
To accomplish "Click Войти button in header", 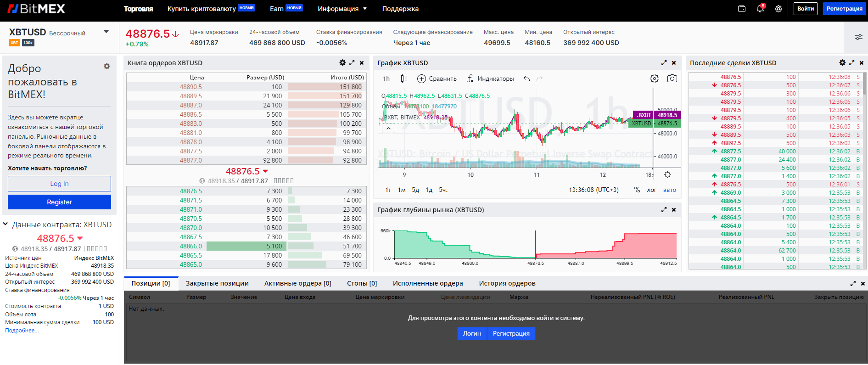I will pos(806,9).
